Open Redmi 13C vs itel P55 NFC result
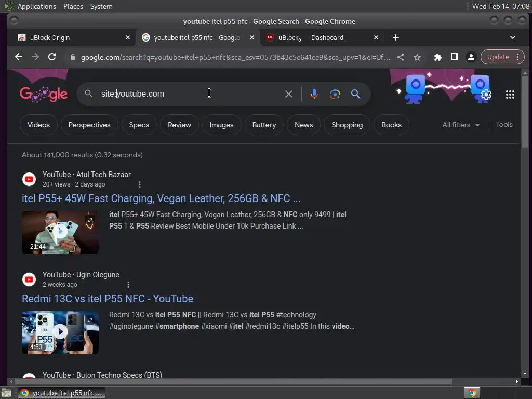Screen dimensions: 532x399 108,299
